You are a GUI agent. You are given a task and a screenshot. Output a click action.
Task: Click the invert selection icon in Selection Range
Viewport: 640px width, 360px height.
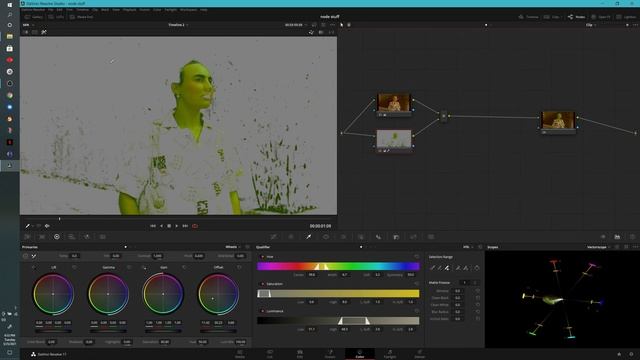point(477,268)
